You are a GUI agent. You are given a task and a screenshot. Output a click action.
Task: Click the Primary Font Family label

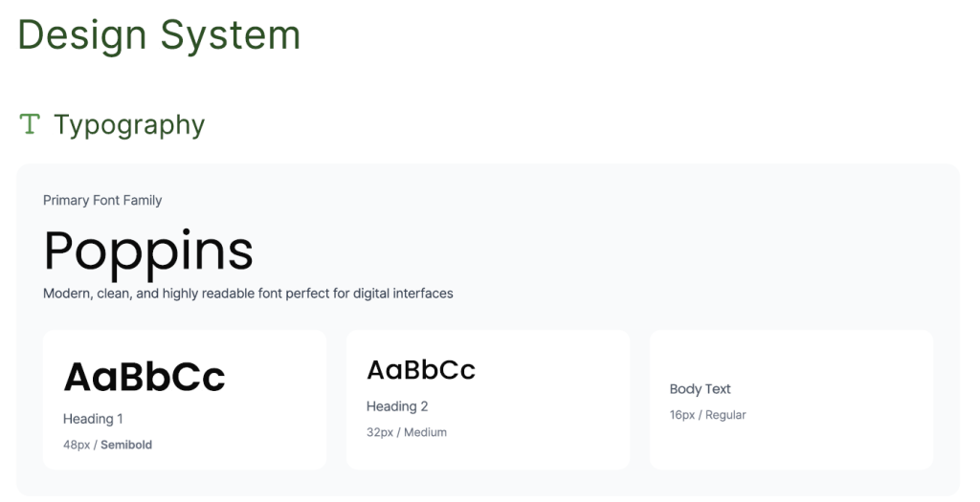tap(102, 200)
